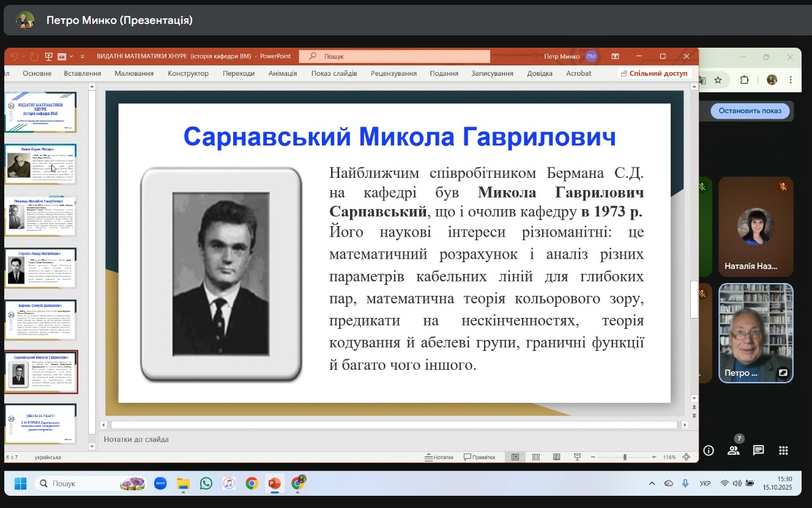Toggle Normal view in status bar

(515, 457)
